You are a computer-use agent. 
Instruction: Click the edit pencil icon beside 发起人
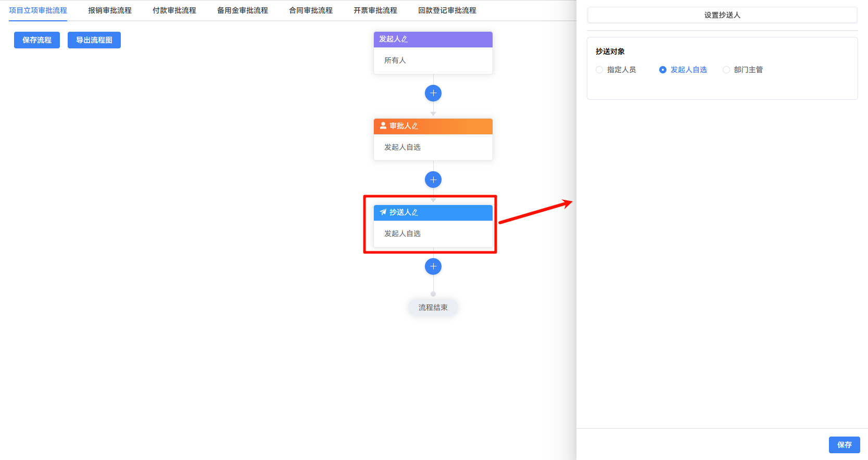pyautogui.click(x=405, y=40)
